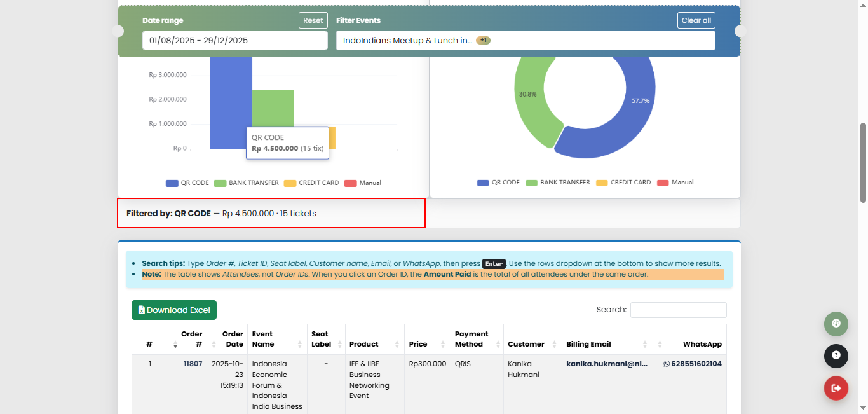Click into the table Search field
The width and height of the screenshot is (868, 414).
click(678, 310)
